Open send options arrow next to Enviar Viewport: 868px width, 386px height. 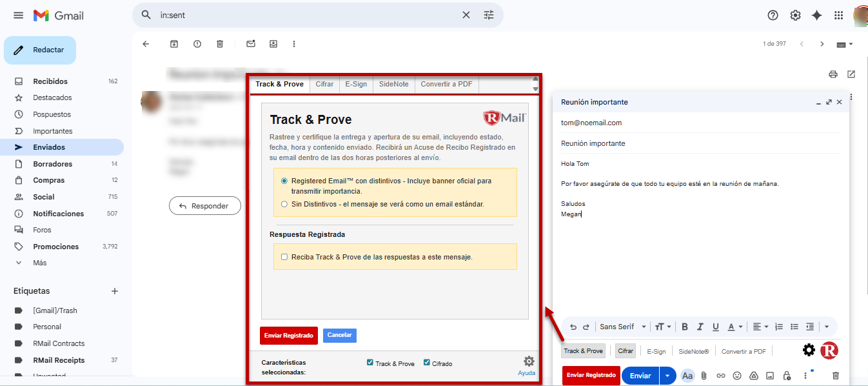(x=667, y=376)
